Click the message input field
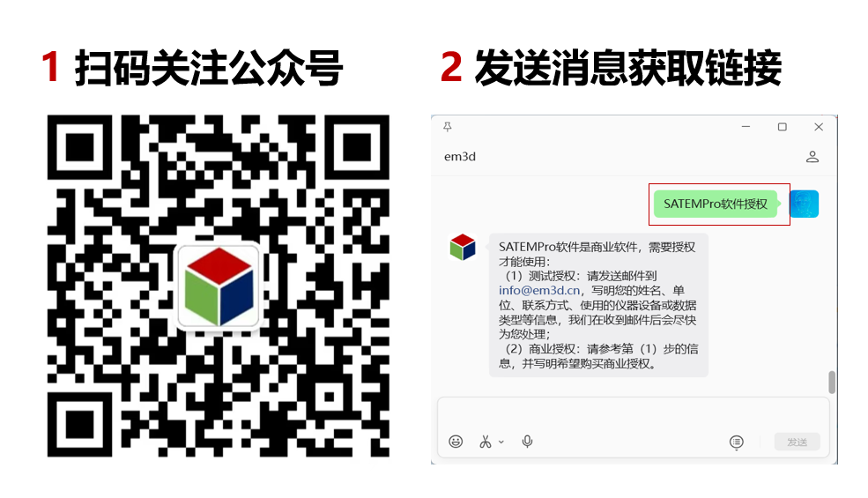Screen dimensions: 868x498 pyautogui.click(x=634, y=414)
